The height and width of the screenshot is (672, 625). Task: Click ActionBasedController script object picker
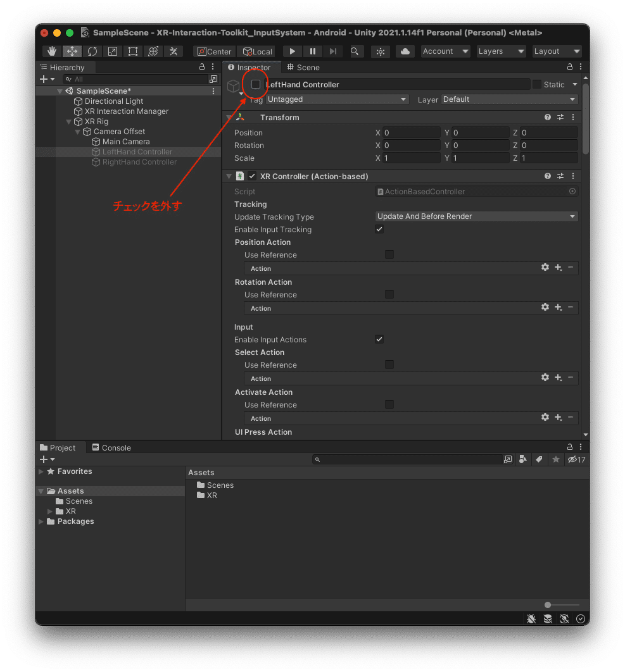(572, 192)
